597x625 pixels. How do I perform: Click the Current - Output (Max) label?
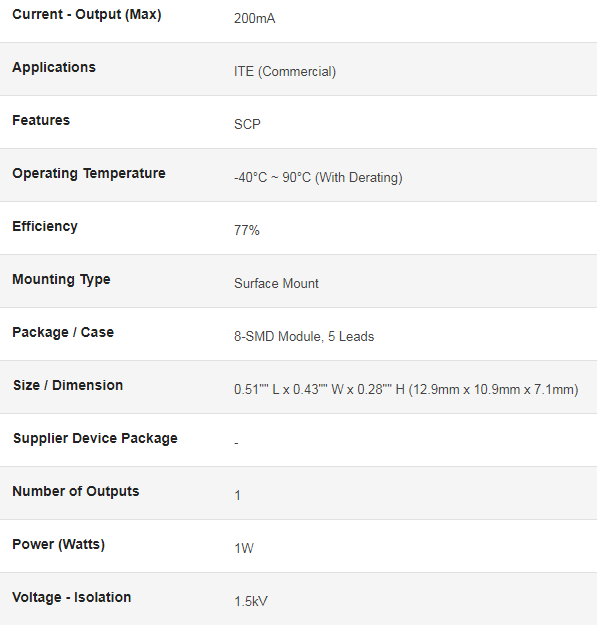pyautogui.click(x=87, y=14)
